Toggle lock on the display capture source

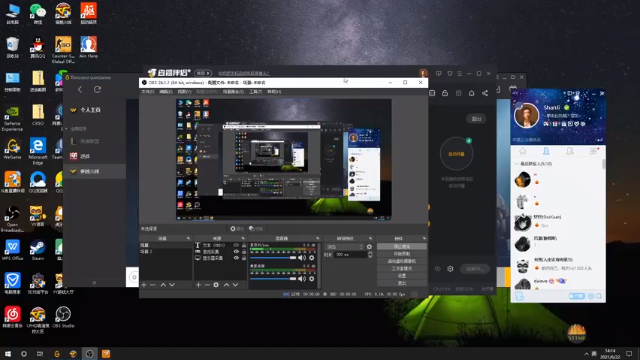[x=244, y=258]
